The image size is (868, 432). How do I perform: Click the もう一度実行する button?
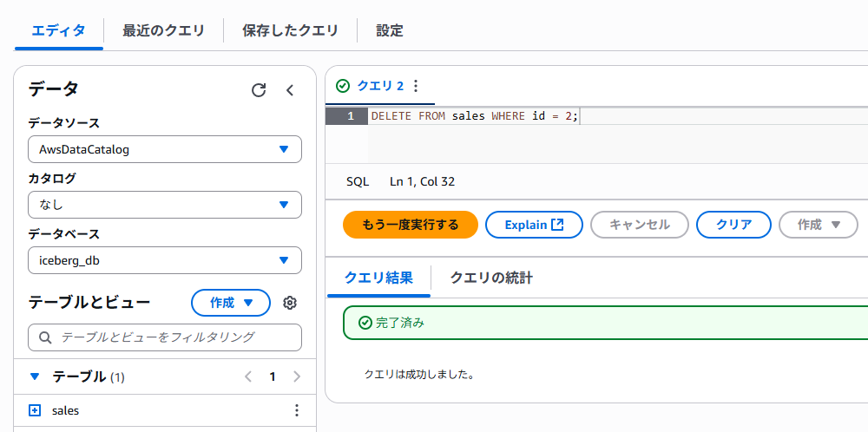(x=411, y=225)
